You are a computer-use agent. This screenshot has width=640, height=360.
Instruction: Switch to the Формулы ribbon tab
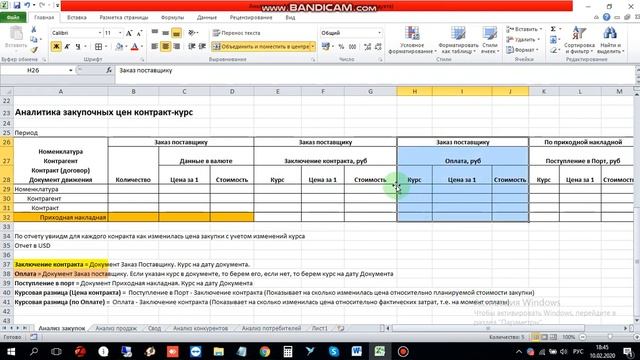click(172, 18)
